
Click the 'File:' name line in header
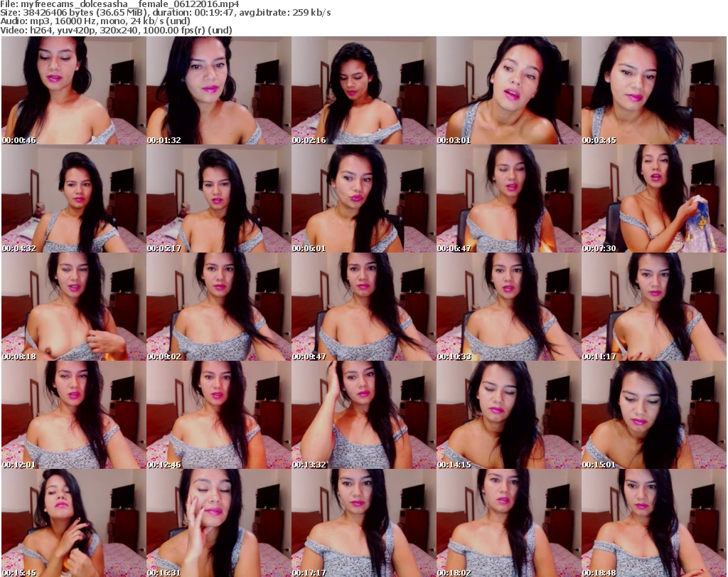tap(119, 4)
